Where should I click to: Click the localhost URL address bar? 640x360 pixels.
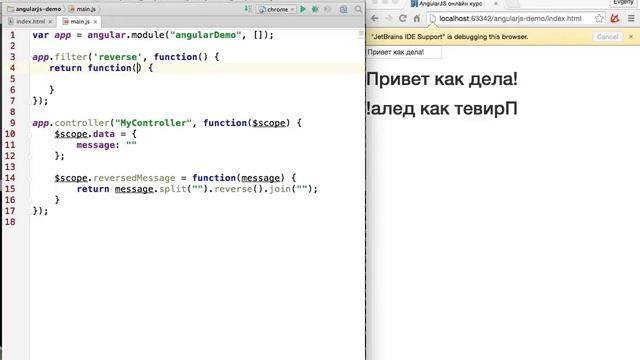[x=510, y=18]
